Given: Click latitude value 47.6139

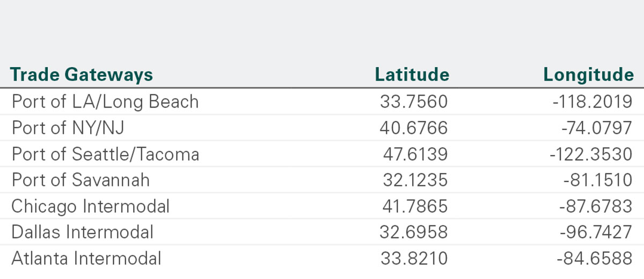Looking at the screenshot, I should (x=415, y=154).
